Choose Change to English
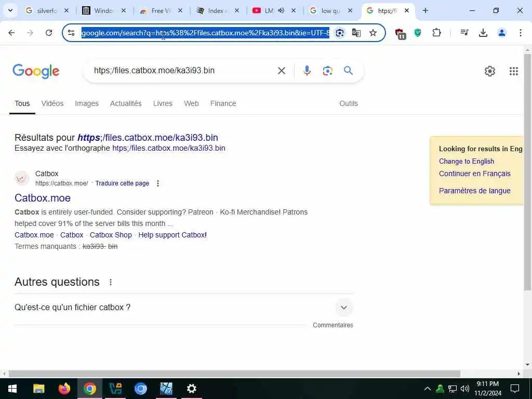The image size is (532, 399). (x=467, y=162)
